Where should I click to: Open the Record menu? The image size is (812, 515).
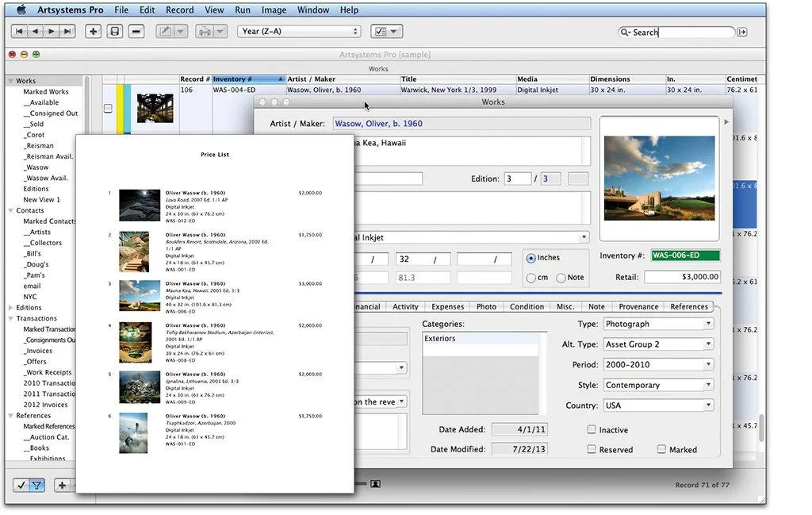point(179,10)
